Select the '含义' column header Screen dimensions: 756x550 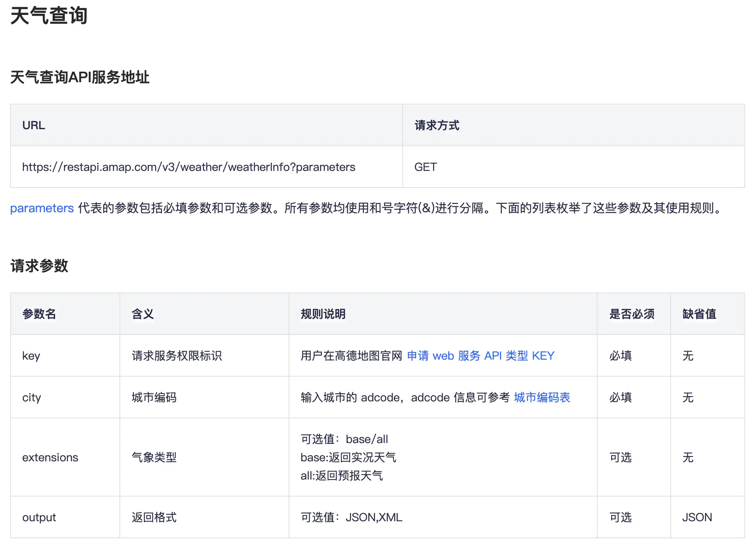click(x=204, y=314)
